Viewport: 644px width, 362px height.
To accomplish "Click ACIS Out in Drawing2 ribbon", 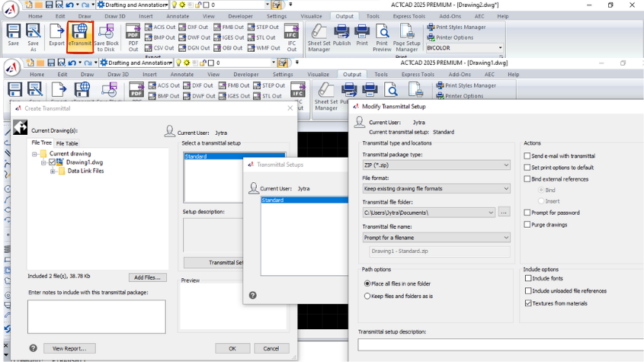I will (x=160, y=27).
